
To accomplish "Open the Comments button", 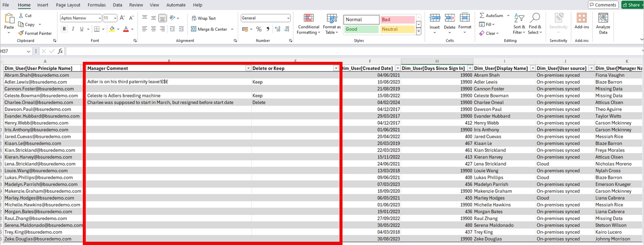I will pos(603,5).
